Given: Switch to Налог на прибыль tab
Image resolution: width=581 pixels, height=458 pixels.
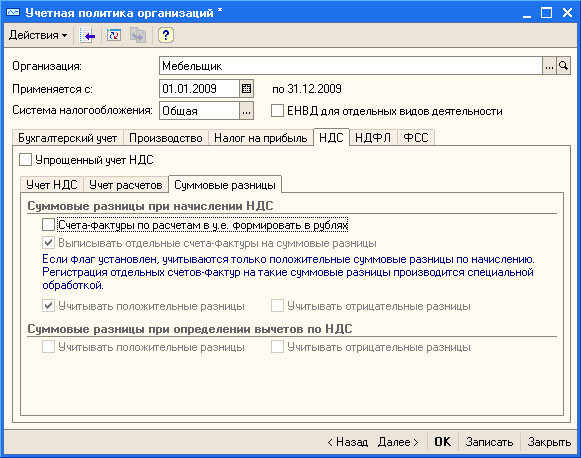Looking at the screenshot, I should [x=260, y=138].
